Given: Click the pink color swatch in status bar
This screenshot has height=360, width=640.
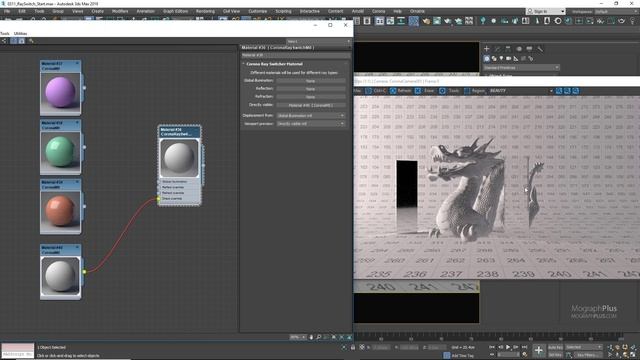Looking at the screenshot, I should [18, 347].
